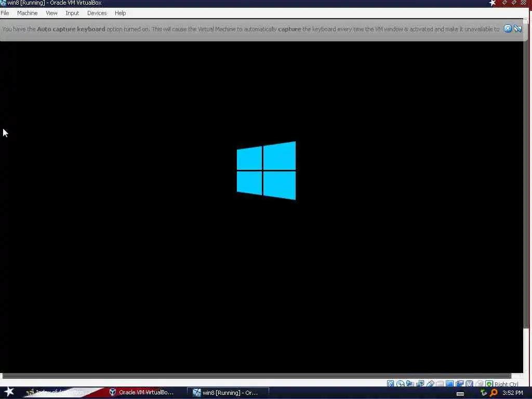
Task: Click the Windows 8 logo in VM
Action: (x=267, y=170)
